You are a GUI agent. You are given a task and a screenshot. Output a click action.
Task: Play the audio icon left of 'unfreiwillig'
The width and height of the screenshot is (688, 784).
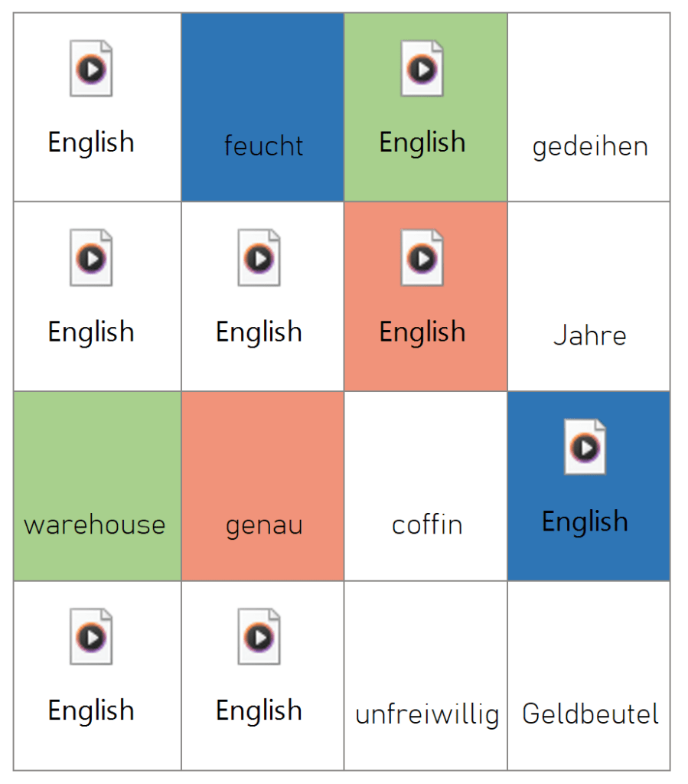pos(259,636)
